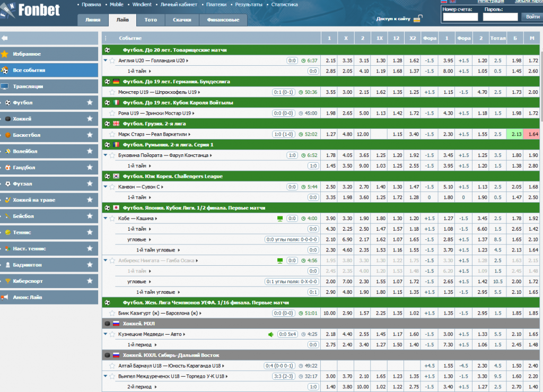Click the green 2.13 odds cell for Марк Старз

tap(515, 134)
